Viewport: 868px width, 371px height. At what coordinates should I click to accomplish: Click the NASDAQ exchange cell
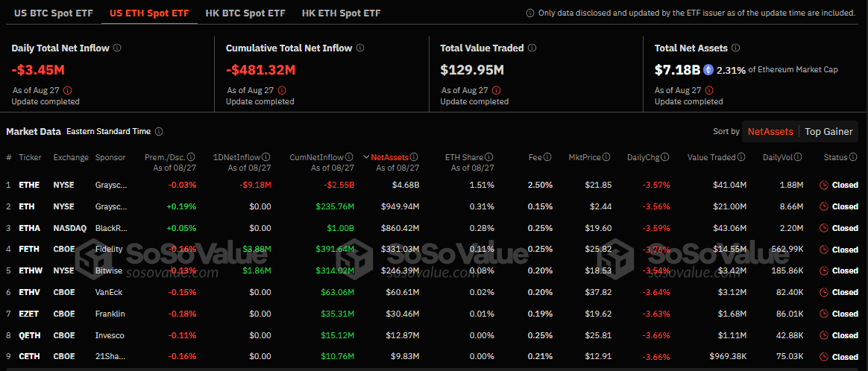pos(69,228)
